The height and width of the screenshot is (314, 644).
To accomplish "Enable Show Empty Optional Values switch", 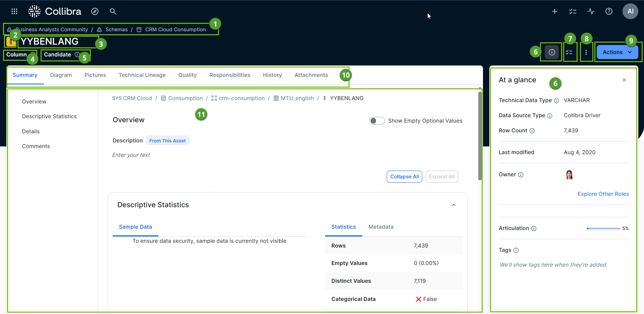I will click(377, 121).
